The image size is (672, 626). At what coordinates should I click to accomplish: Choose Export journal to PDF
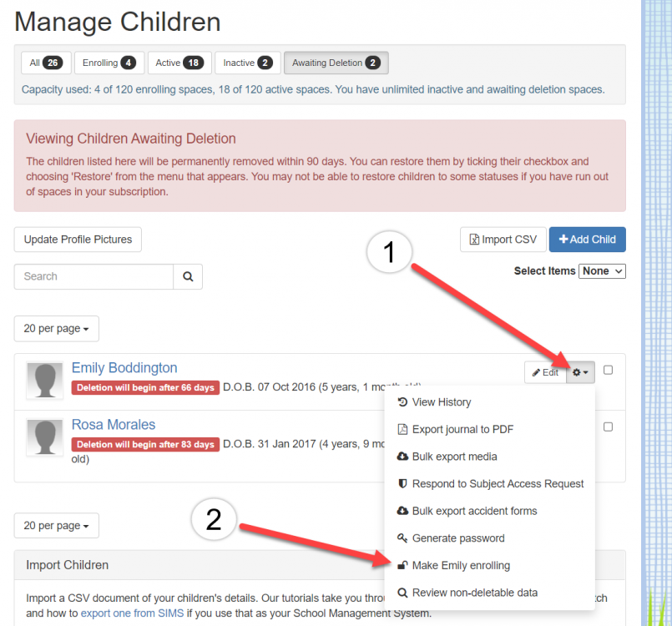[489, 429]
